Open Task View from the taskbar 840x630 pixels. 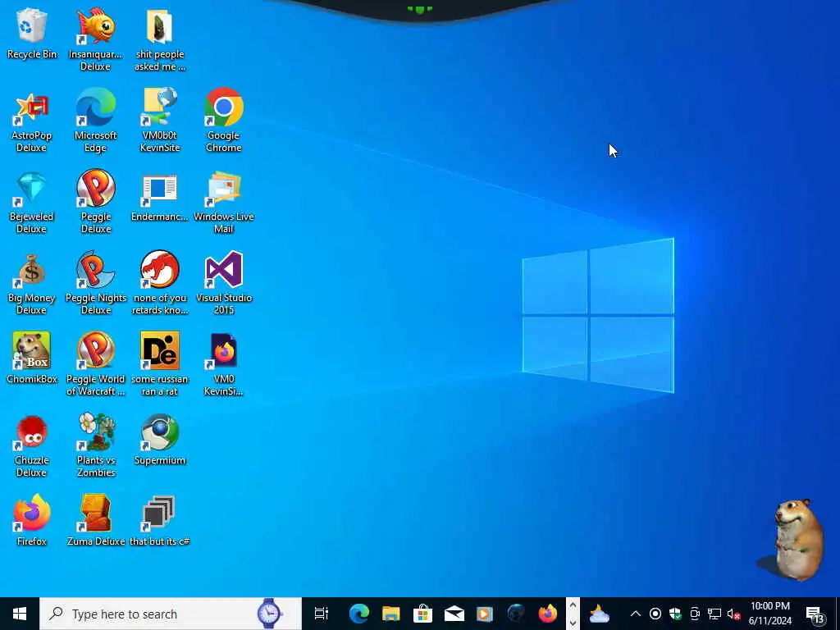point(322,614)
